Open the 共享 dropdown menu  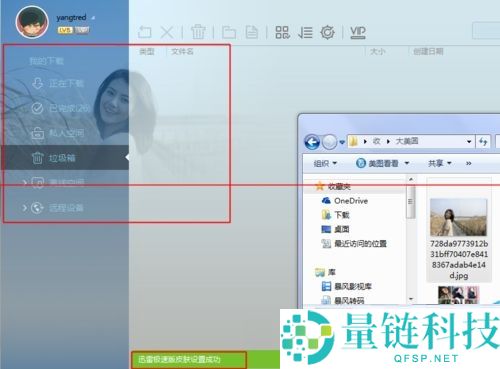(x=439, y=163)
